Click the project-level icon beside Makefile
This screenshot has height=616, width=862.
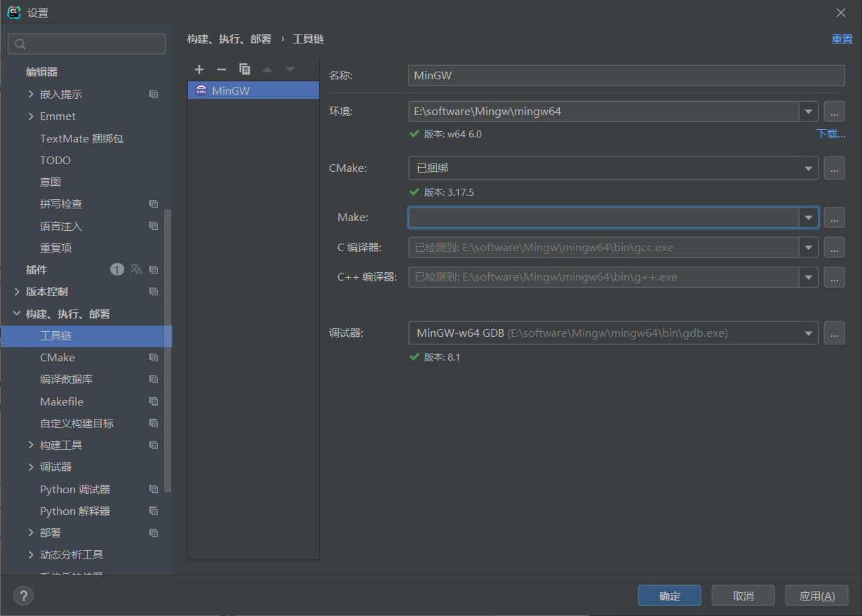[154, 401]
